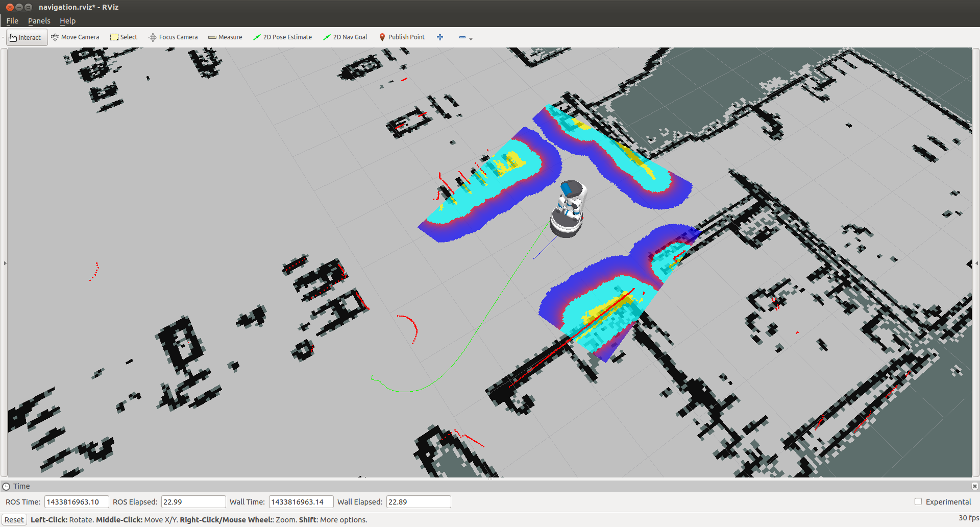Image resolution: width=980 pixels, height=527 pixels.
Task: Open the File menu
Action: click(x=12, y=21)
